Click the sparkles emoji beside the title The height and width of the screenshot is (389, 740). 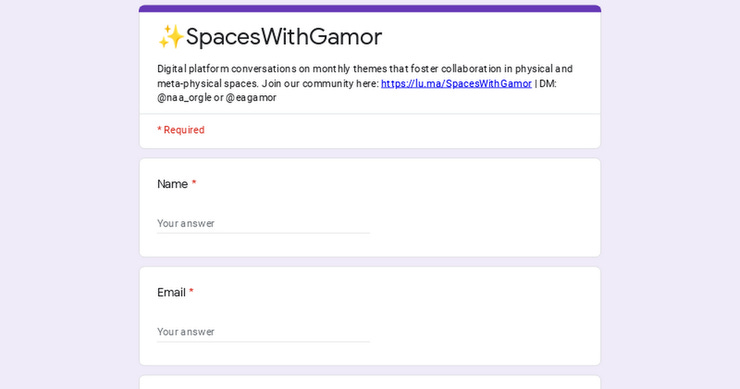(x=171, y=37)
